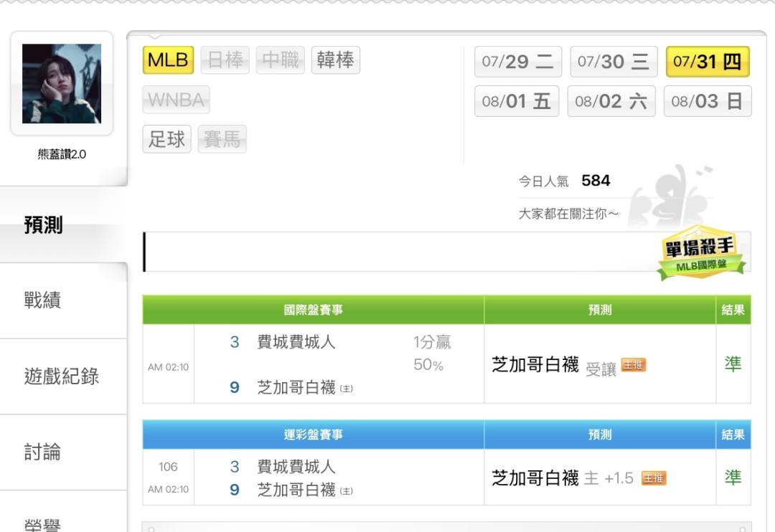Select the WNBA league tab
The width and height of the screenshot is (775, 532).
point(176,100)
